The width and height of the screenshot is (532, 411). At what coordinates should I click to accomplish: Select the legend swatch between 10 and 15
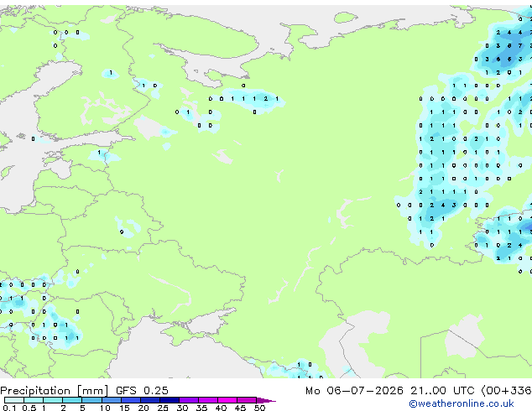(112, 400)
